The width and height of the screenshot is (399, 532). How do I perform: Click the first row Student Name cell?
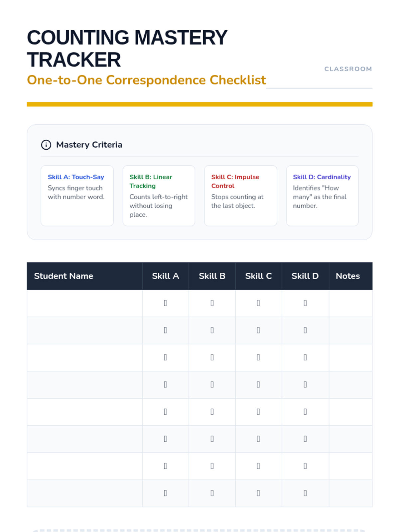[x=84, y=303]
